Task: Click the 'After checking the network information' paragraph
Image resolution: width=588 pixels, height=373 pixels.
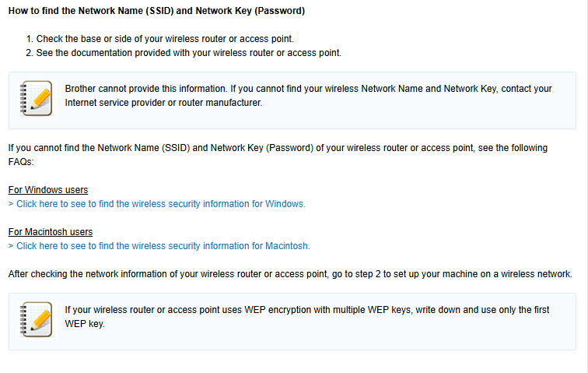Action: click(290, 274)
